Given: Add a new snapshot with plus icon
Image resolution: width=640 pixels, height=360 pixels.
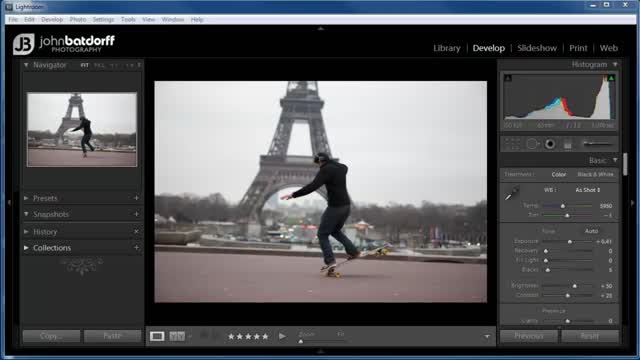Looking at the screenshot, I should point(136,214).
